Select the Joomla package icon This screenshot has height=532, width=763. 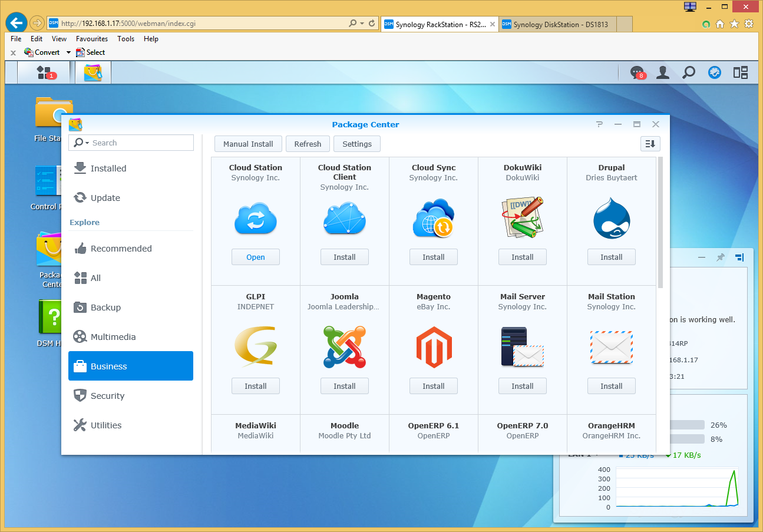click(344, 347)
